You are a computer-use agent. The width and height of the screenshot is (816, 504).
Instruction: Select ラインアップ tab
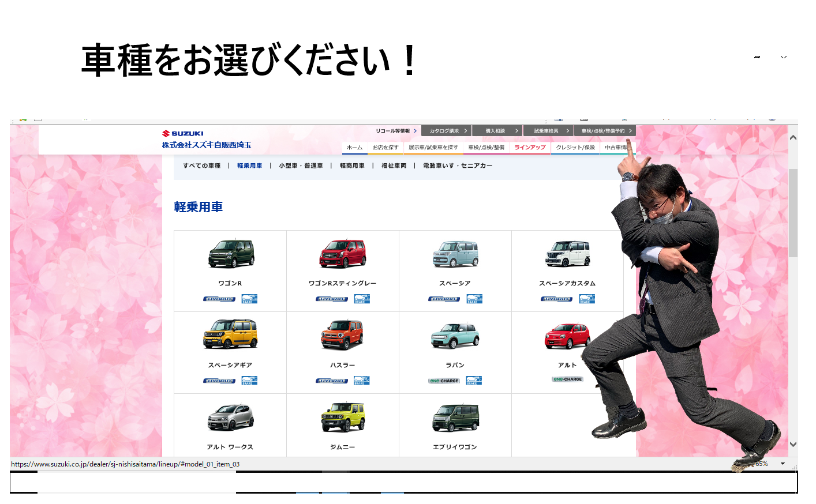point(530,148)
